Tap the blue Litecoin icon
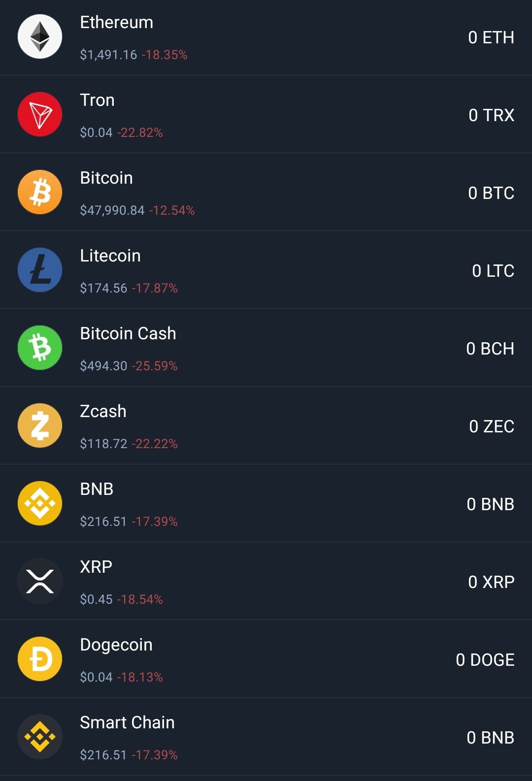The width and height of the screenshot is (532, 781). [x=40, y=270]
